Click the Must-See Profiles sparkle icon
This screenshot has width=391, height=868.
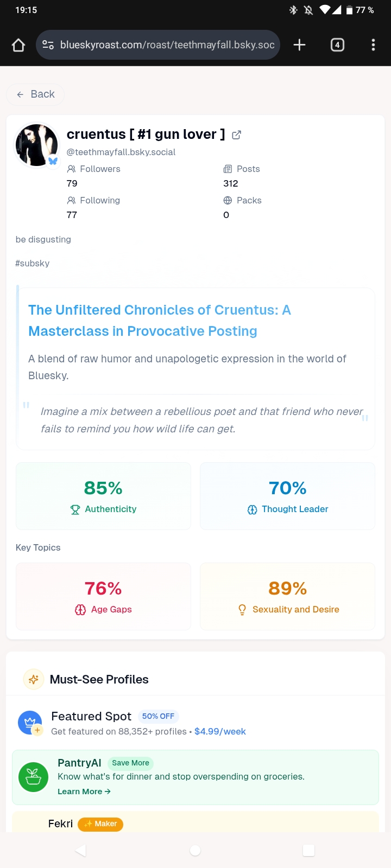point(34,679)
